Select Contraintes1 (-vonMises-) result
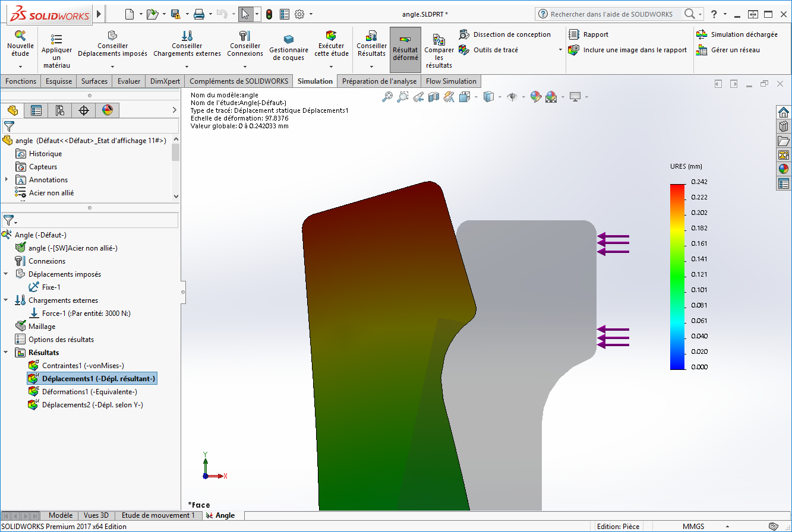The image size is (792, 532). (83, 365)
